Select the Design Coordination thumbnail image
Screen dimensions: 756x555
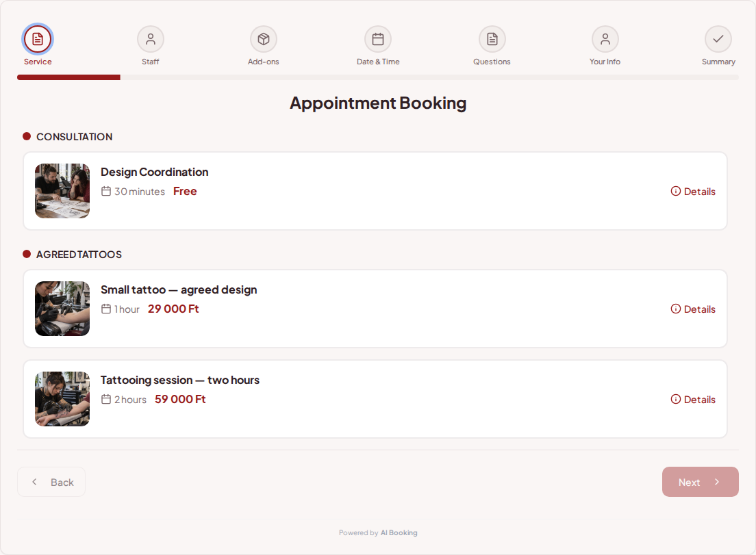(62, 191)
